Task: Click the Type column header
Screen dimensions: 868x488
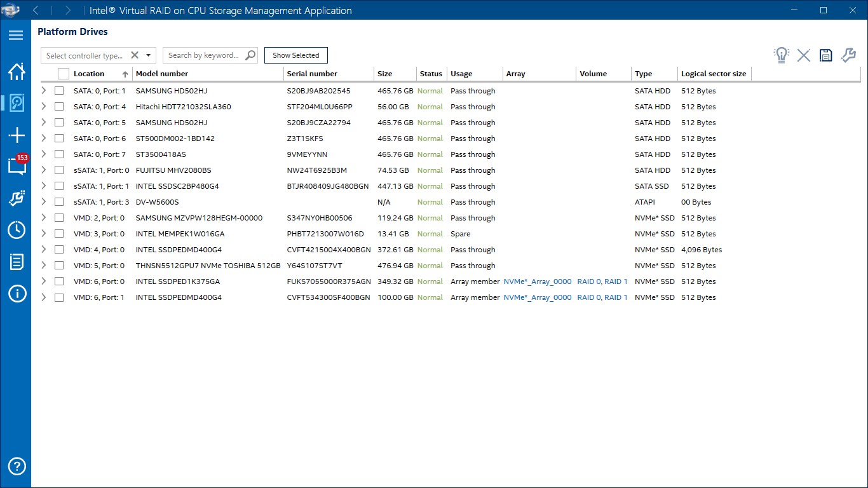Action: (644, 74)
